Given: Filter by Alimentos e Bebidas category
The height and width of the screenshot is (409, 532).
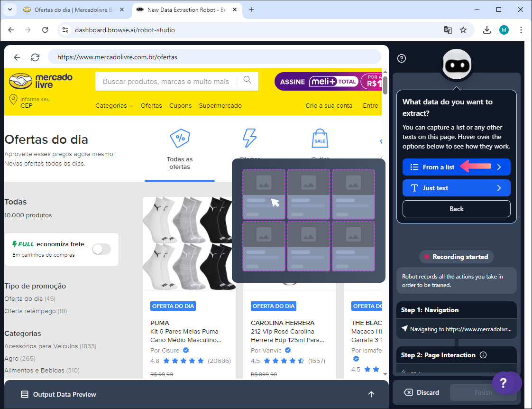Looking at the screenshot, I should [x=42, y=370].
